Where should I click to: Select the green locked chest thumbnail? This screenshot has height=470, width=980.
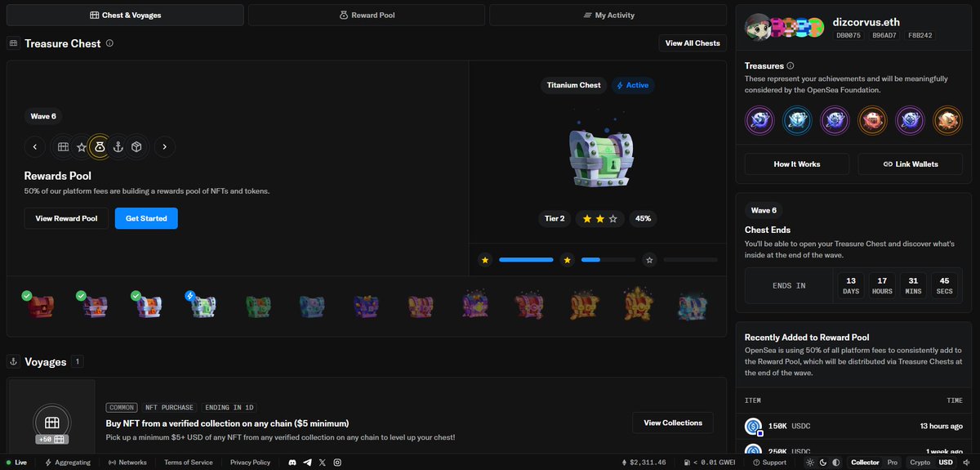258,307
